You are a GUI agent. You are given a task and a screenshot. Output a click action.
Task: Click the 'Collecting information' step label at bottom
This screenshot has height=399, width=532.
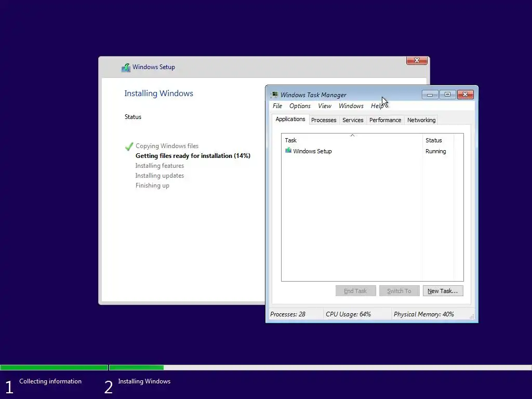(x=50, y=381)
